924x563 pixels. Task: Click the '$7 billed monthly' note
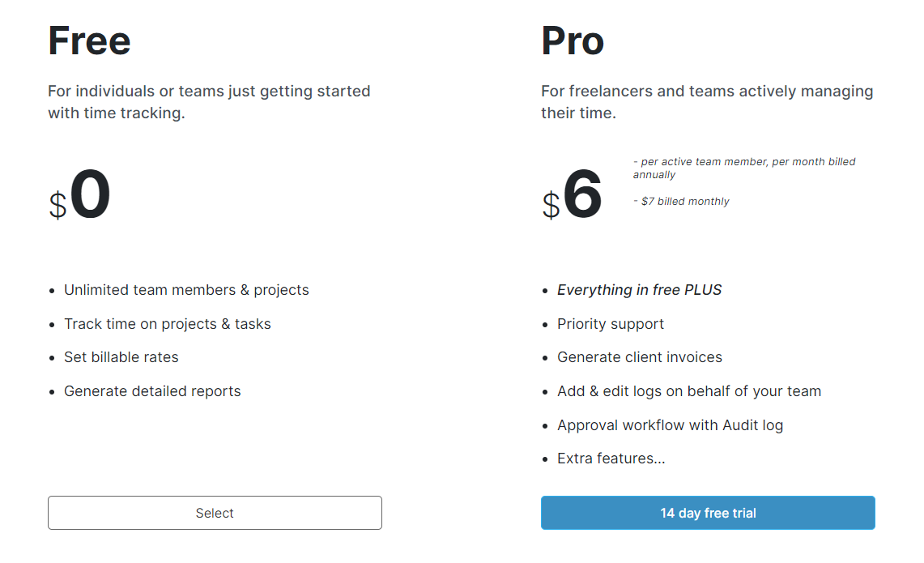click(681, 202)
